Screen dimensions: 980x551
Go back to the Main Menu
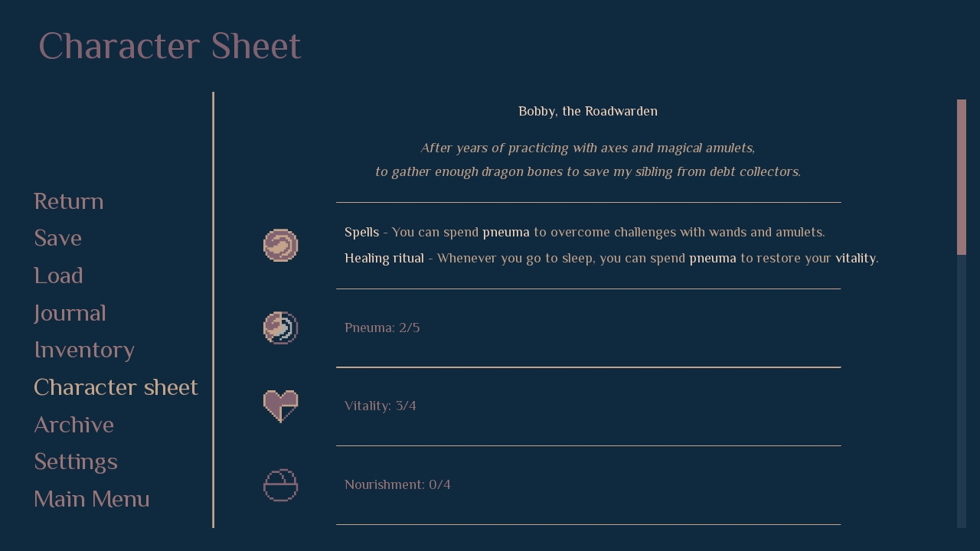(91, 498)
